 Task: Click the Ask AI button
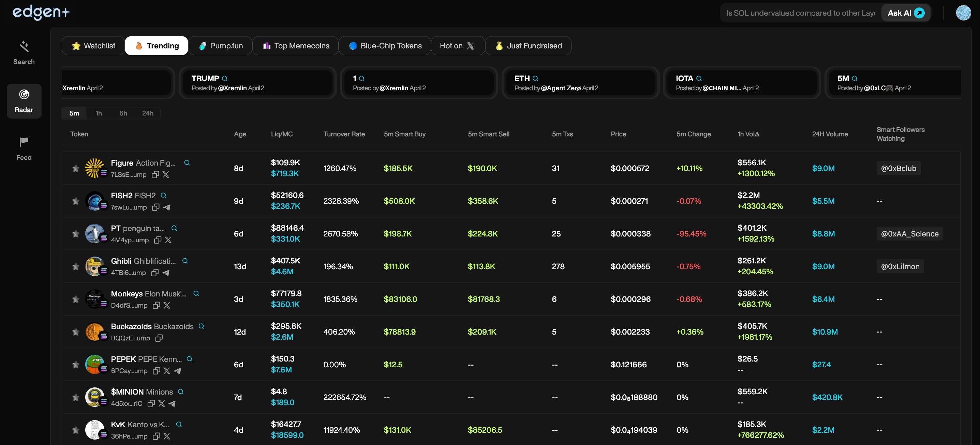click(x=905, y=13)
